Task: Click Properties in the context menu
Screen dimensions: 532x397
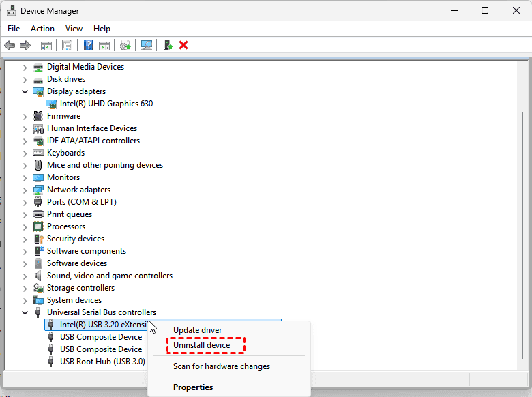Action: point(193,387)
